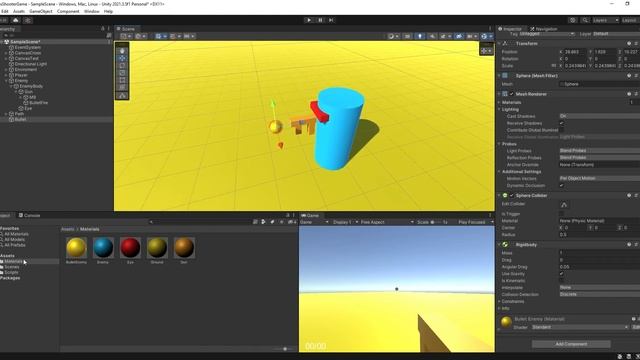Toggle scale constrain-proportions link
This screenshot has width=640, height=360.
553,66
